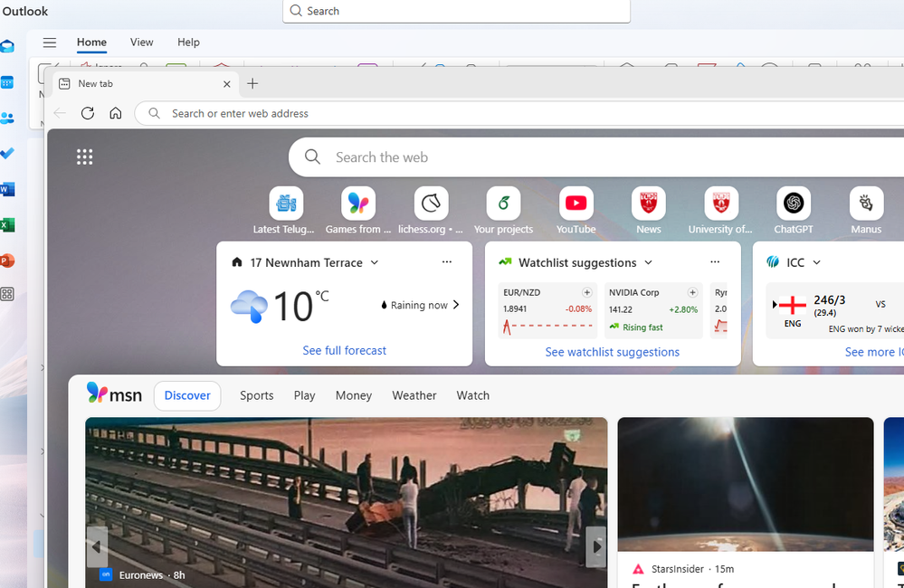Open Mail in Outlook sidebar
Image resolution: width=904 pixels, height=588 pixels.
click(7, 47)
